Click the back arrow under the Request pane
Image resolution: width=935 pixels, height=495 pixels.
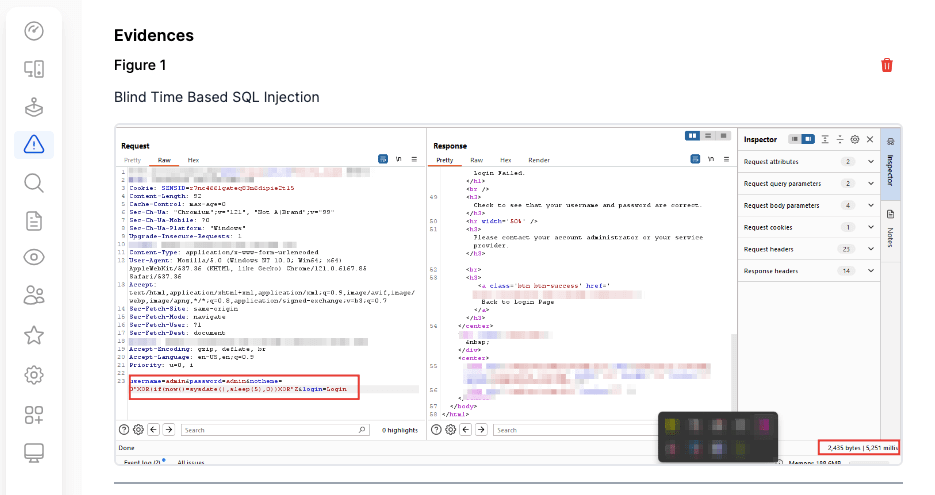[153, 429]
